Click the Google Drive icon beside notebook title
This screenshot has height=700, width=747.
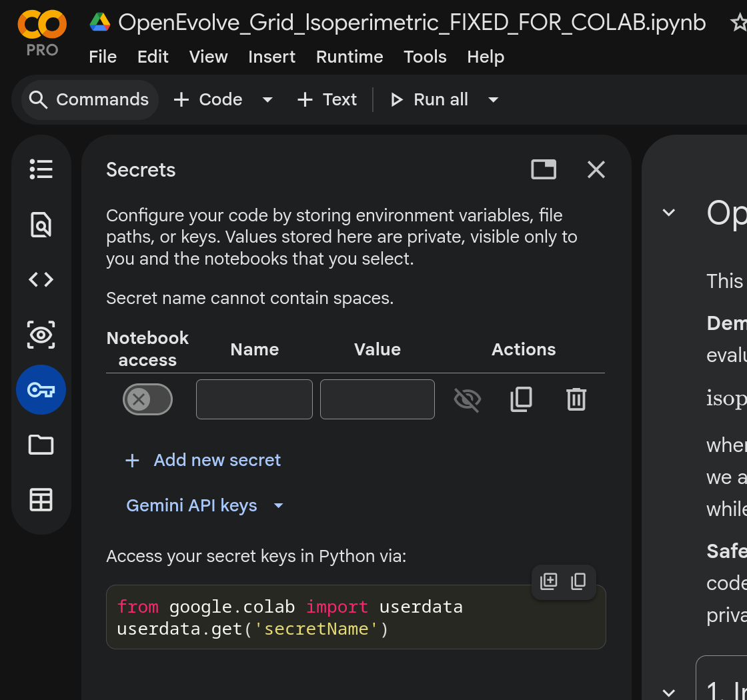(x=100, y=23)
